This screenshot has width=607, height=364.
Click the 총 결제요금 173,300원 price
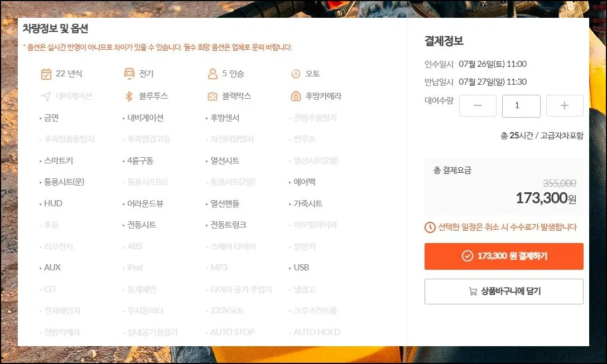[x=545, y=198]
